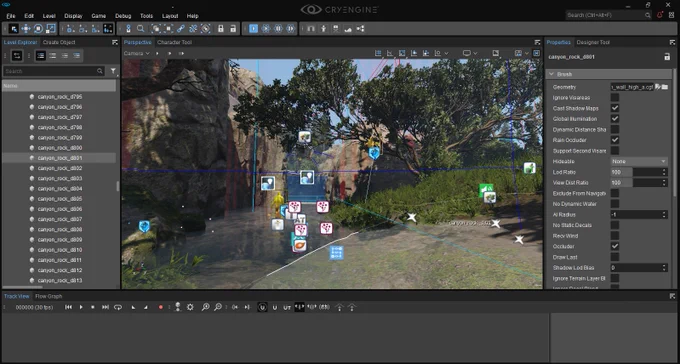Viewport: 680px width, 364px height.
Task: Click the Link objects chain icon
Action: [181, 29]
